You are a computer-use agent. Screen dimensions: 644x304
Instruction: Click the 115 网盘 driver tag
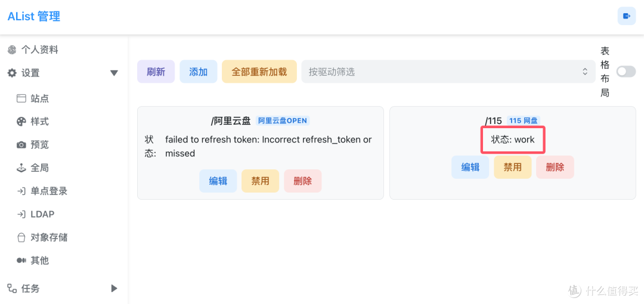[524, 121]
